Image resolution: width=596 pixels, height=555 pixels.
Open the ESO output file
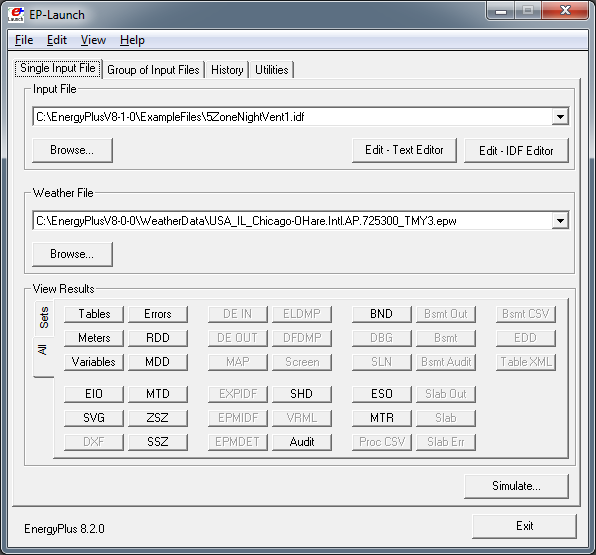(382, 394)
